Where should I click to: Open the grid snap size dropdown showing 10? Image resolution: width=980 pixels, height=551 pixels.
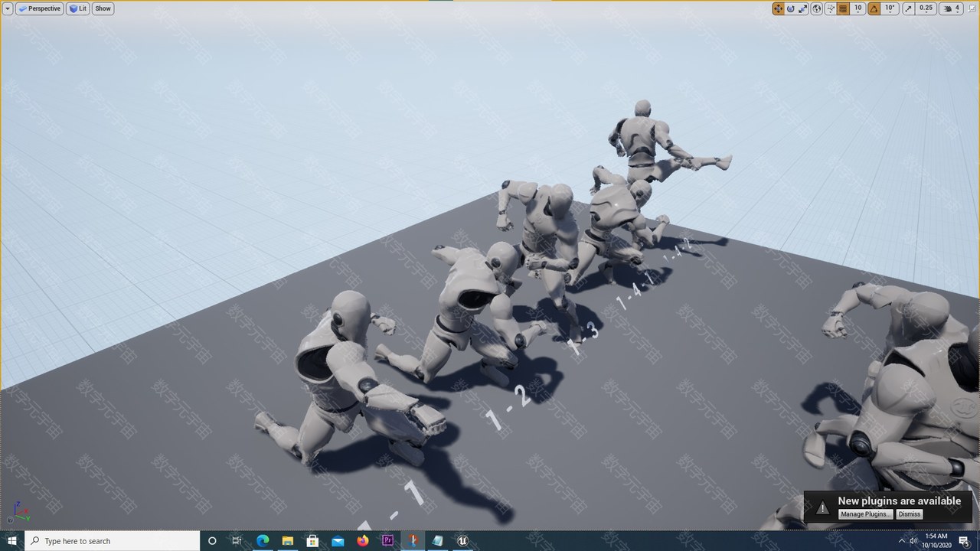858,8
